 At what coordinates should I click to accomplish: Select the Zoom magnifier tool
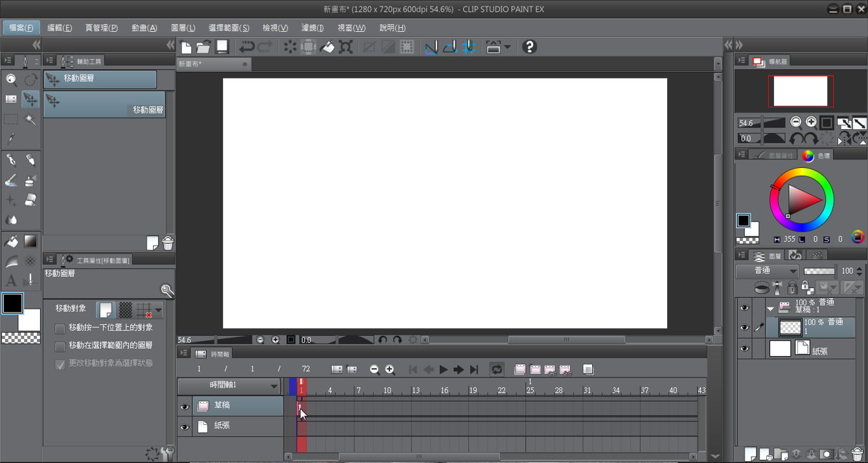click(11, 80)
